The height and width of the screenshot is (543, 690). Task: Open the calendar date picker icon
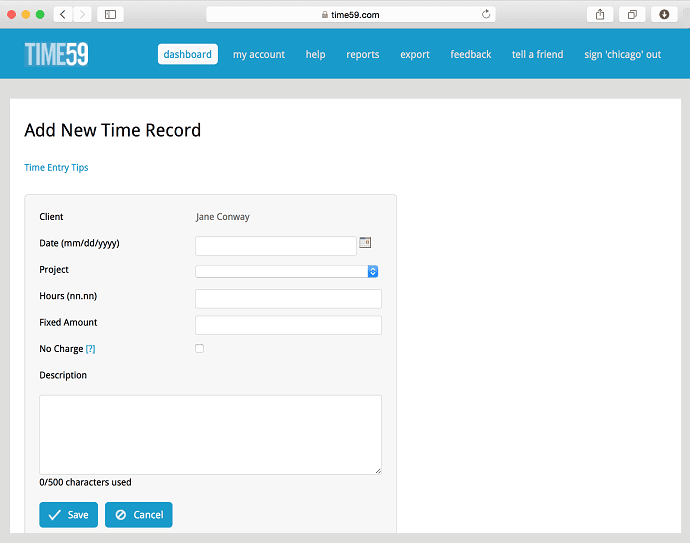tap(365, 243)
